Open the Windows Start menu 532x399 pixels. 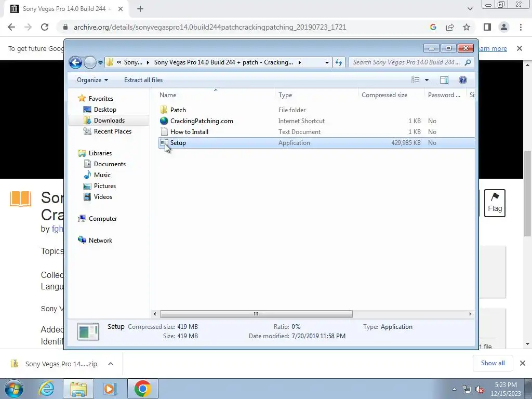[x=14, y=389]
